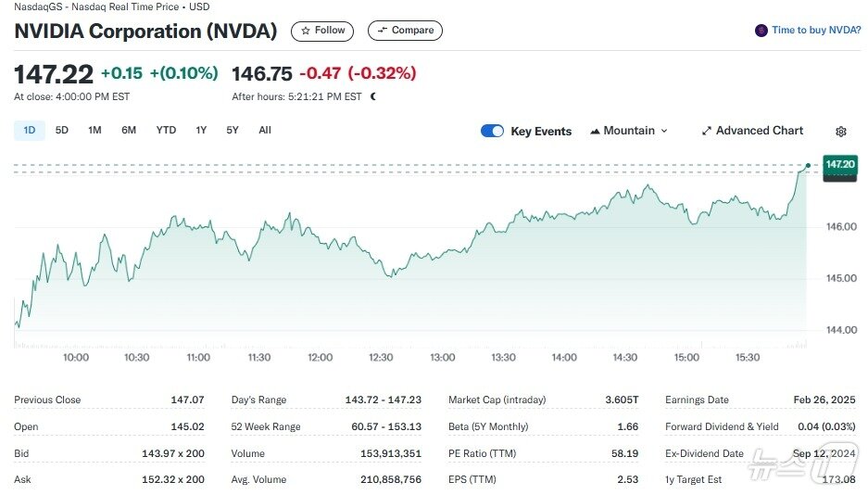Switch to YTD chart range
The width and height of the screenshot is (868, 495).
click(166, 131)
